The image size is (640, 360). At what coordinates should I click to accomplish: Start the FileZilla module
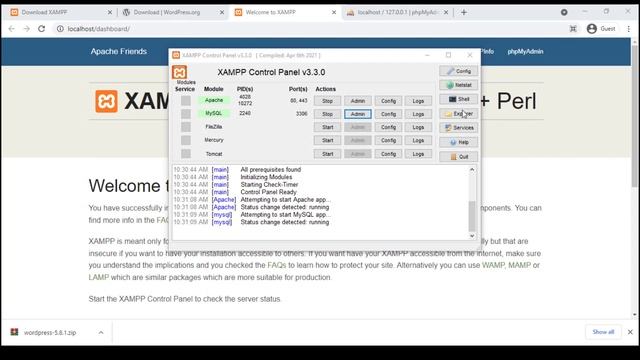click(327, 127)
